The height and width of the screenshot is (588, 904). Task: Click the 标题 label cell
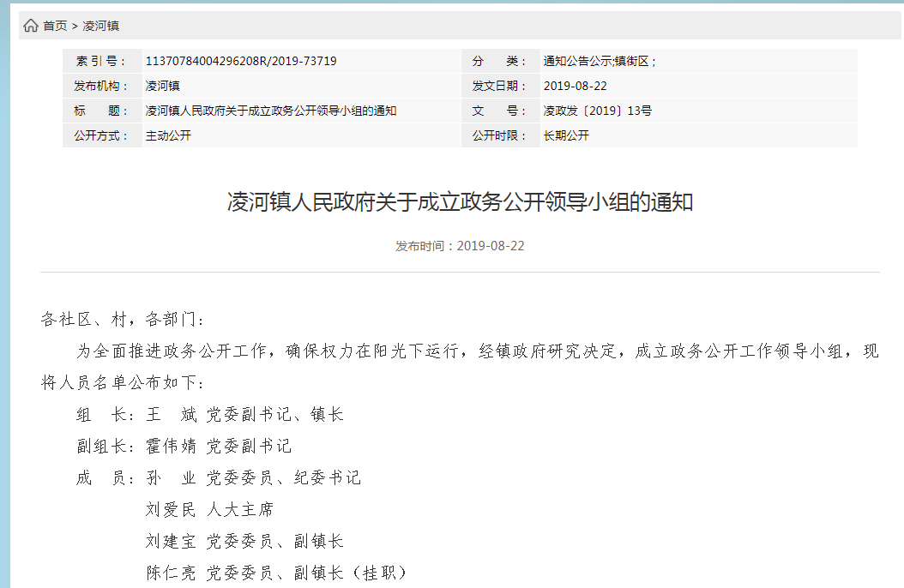tap(102, 111)
